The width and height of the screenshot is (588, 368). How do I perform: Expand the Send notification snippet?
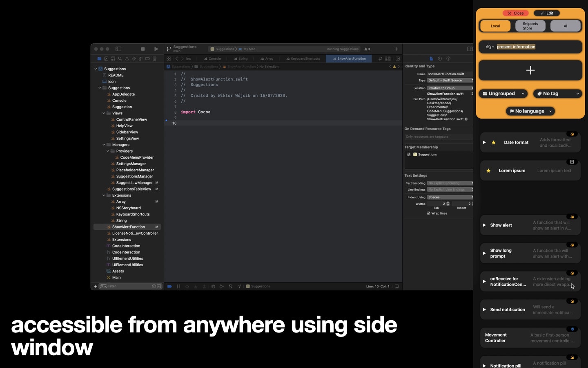484,310
